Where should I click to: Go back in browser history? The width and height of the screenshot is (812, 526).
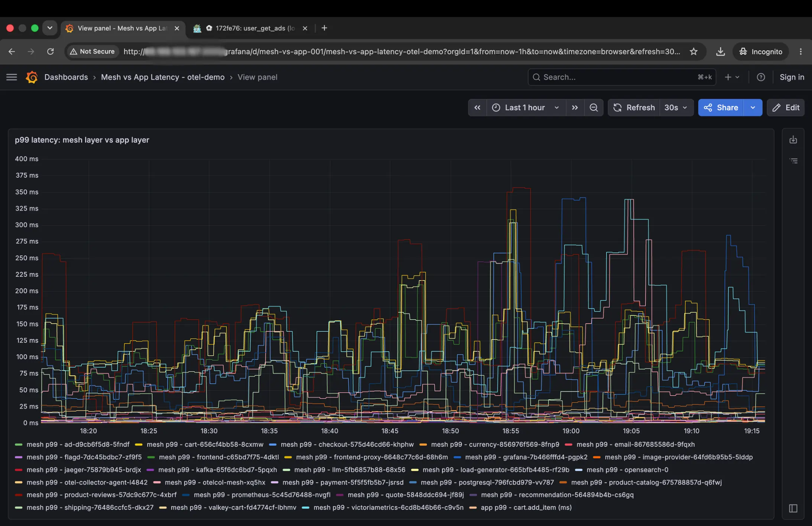(x=12, y=52)
